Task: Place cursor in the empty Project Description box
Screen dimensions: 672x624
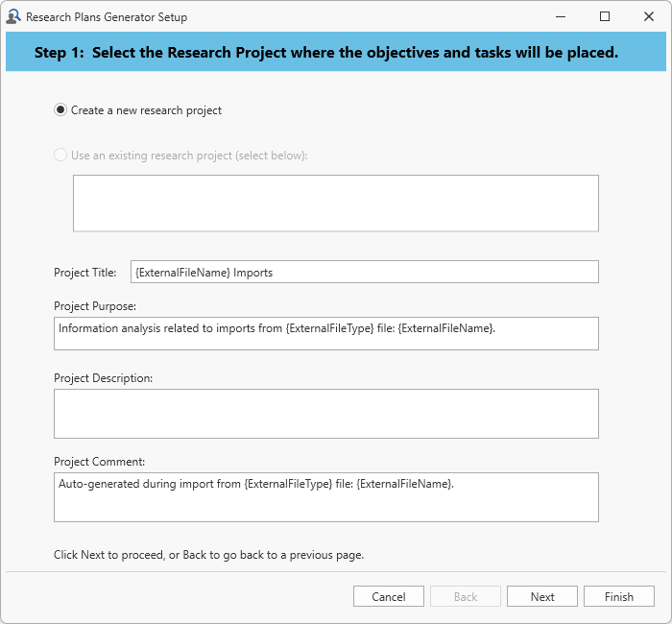Action: pyautogui.click(x=325, y=413)
